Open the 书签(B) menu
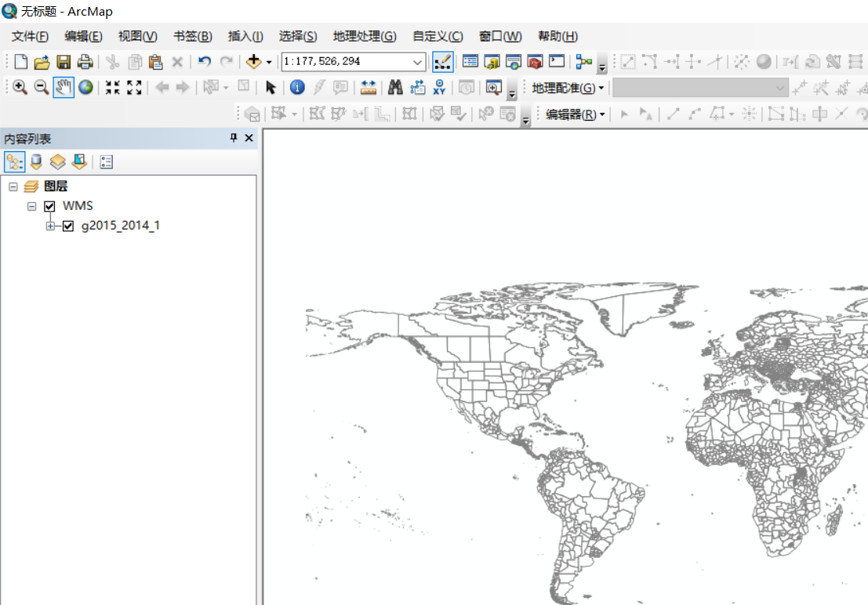 tap(193, 37)
